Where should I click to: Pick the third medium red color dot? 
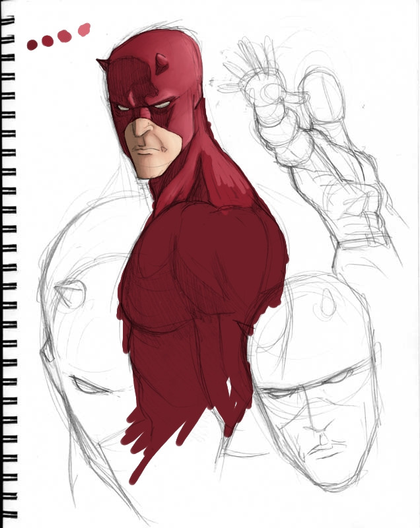[64, 36]
